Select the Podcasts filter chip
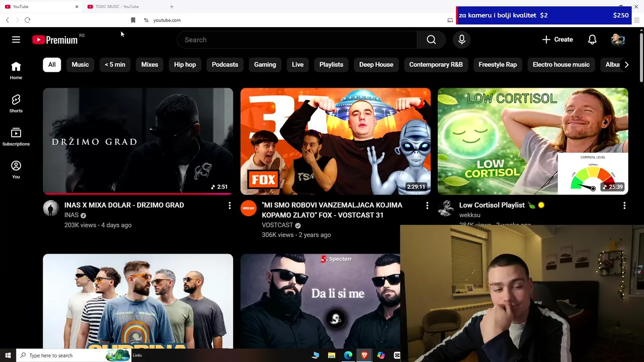 tap(225, 64)
